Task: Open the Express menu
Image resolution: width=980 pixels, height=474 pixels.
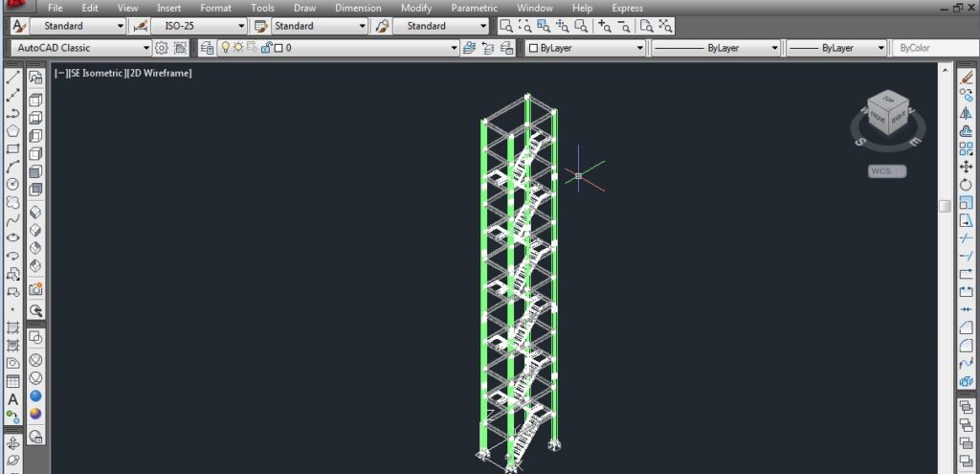Action: [x=628, y=8]
